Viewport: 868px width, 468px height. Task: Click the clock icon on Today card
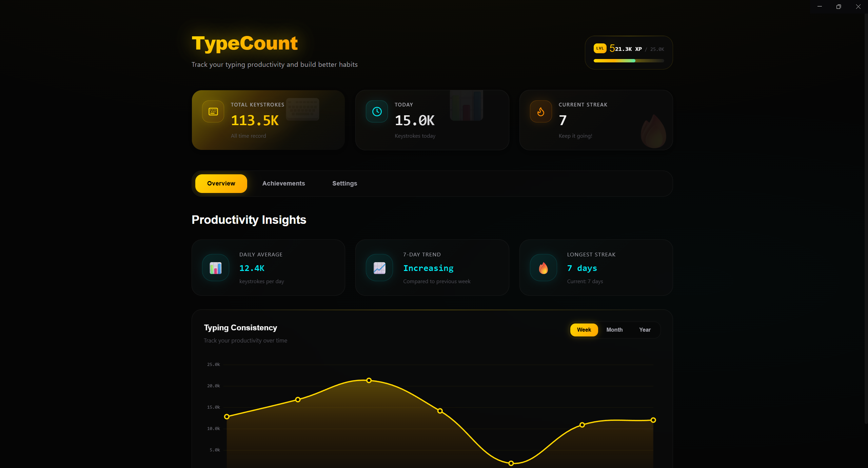pyautogui.click(x=377, y=111)
